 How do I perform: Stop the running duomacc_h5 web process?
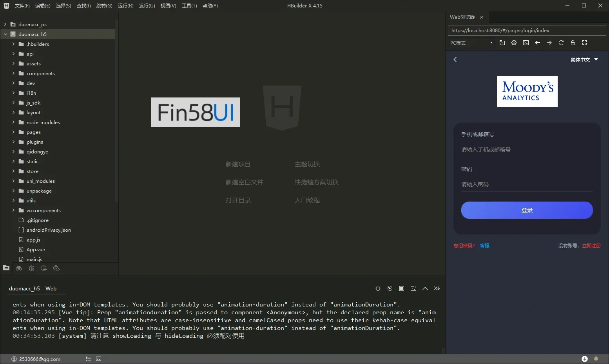401,288
